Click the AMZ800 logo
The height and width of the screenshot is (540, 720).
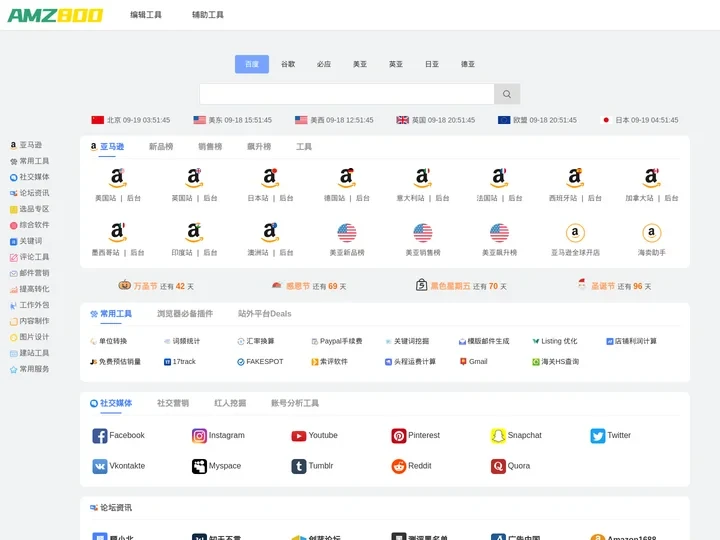click(x=55, y=15)
